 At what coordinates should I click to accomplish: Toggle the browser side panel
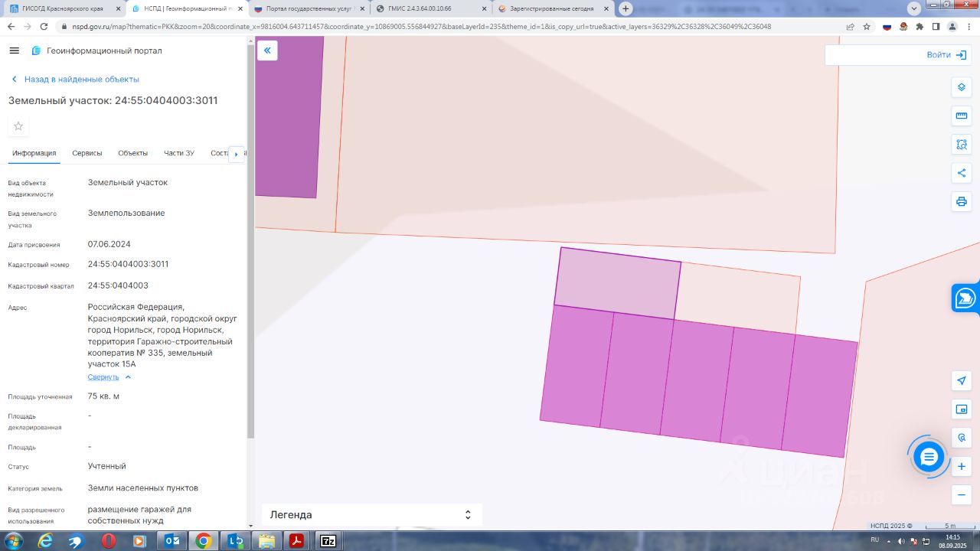[x=936, y=26]
